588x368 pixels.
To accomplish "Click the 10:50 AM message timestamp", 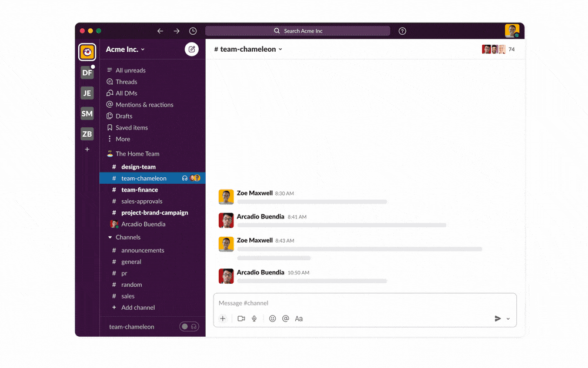I will (x=299, y=273).
